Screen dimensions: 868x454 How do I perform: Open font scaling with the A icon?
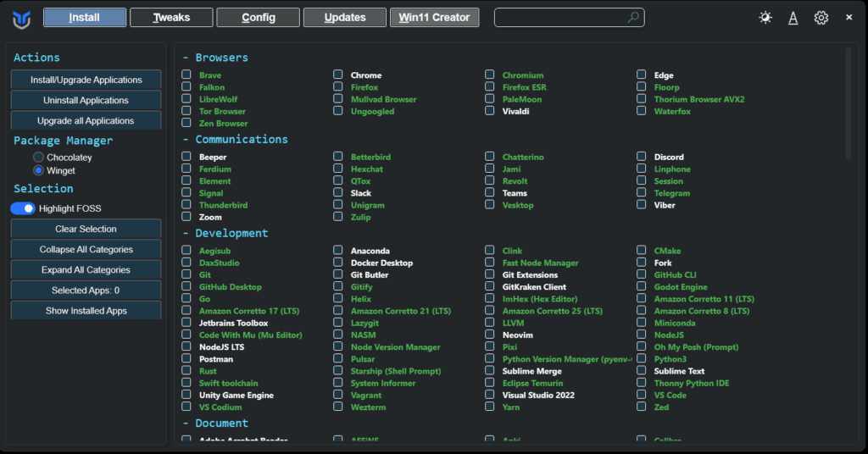point(793,18)
